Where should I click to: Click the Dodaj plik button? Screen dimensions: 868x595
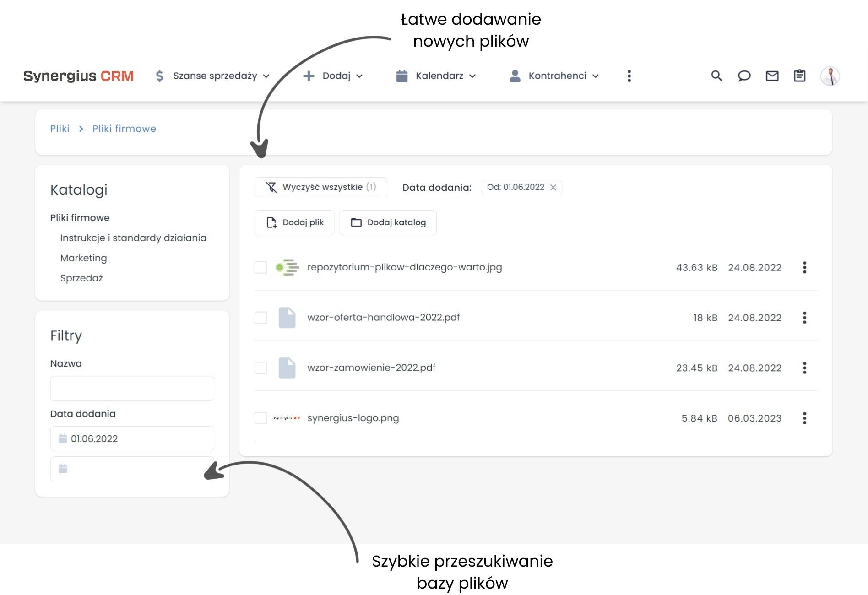click(x=294, y=222)
